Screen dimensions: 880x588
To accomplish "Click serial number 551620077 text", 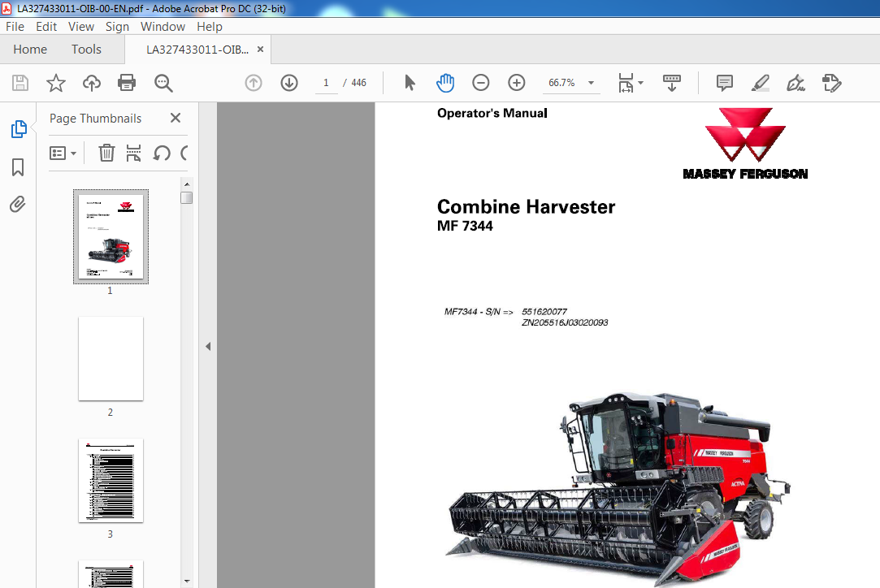I will click(544, 311).
